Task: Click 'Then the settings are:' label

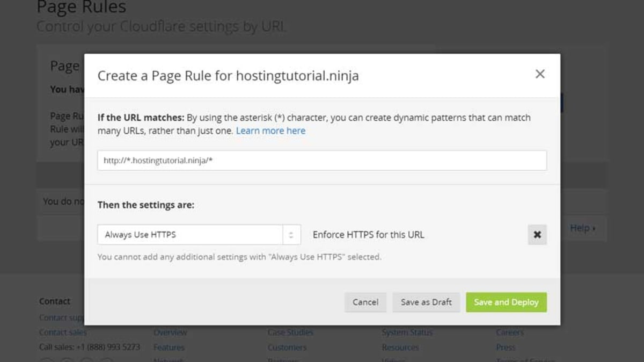Action: point(146,205)
